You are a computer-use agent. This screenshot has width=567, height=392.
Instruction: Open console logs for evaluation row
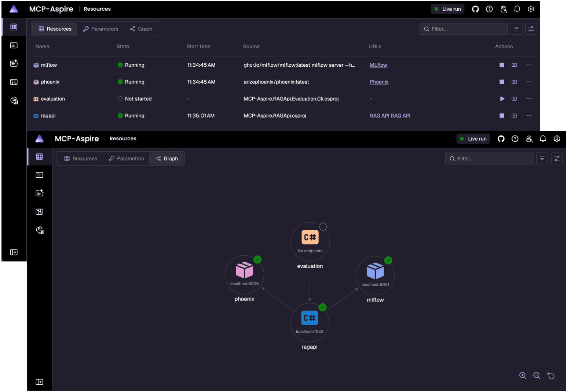click(514, 99)
